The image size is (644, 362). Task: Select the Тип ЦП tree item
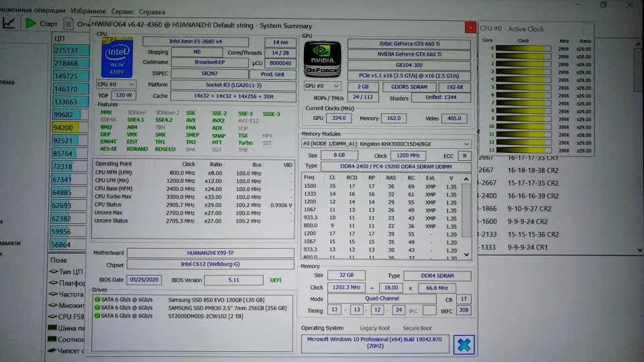click(66, 271)
